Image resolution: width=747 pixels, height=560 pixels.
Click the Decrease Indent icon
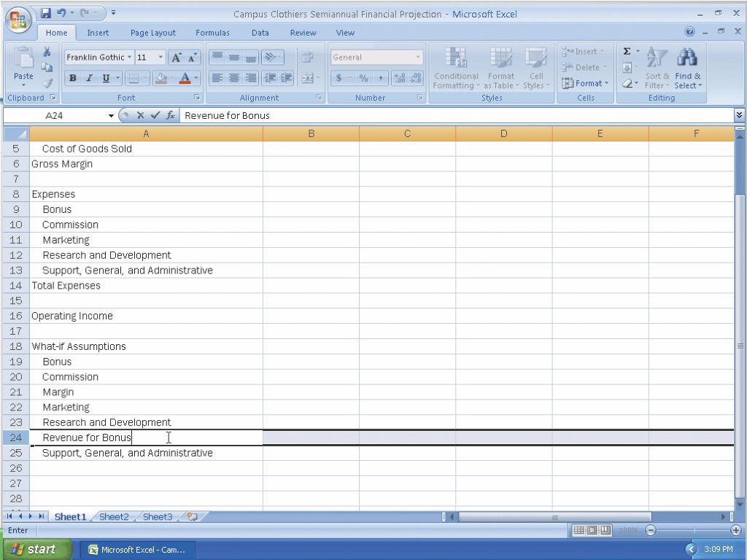[270, 77]
